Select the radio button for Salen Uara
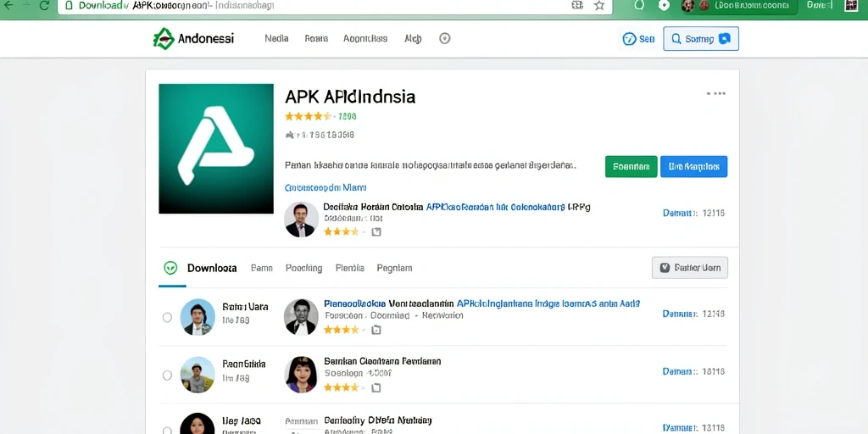Screen dimensions: 868x434 click(x=167, y=317)
